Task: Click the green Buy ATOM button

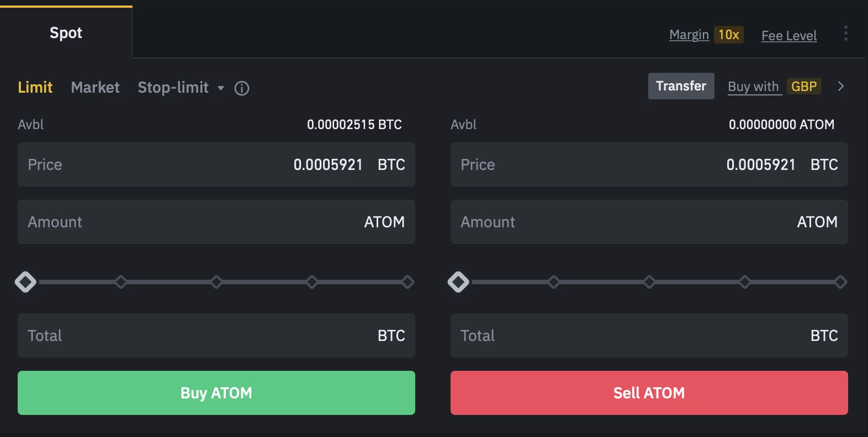Action: (216, 393)
